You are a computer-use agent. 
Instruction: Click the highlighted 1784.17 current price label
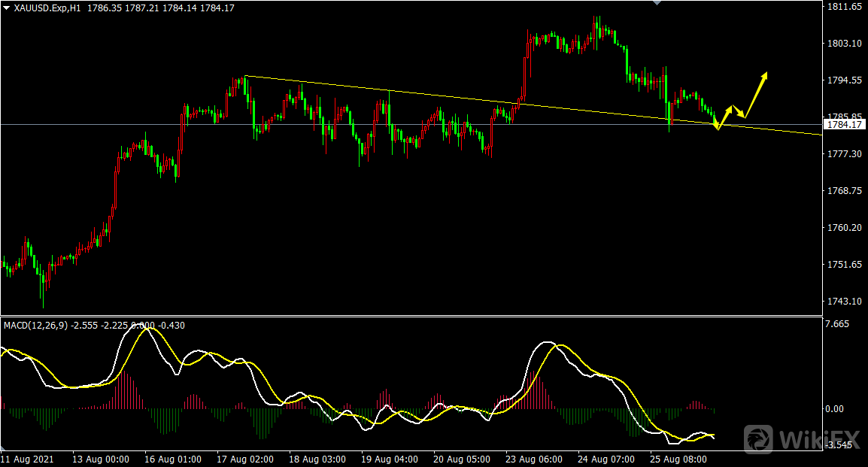[x=843, y=125]
